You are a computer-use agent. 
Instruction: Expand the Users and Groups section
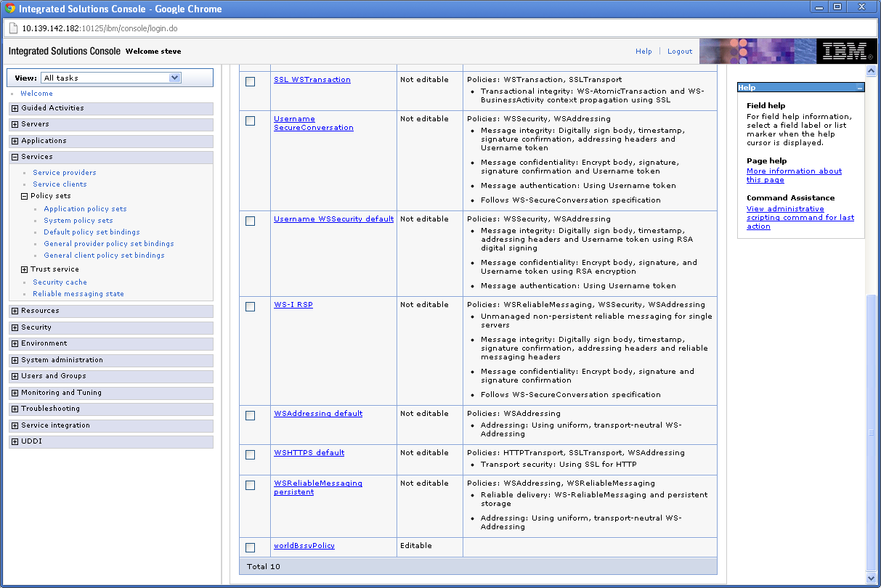pos(15,376)
